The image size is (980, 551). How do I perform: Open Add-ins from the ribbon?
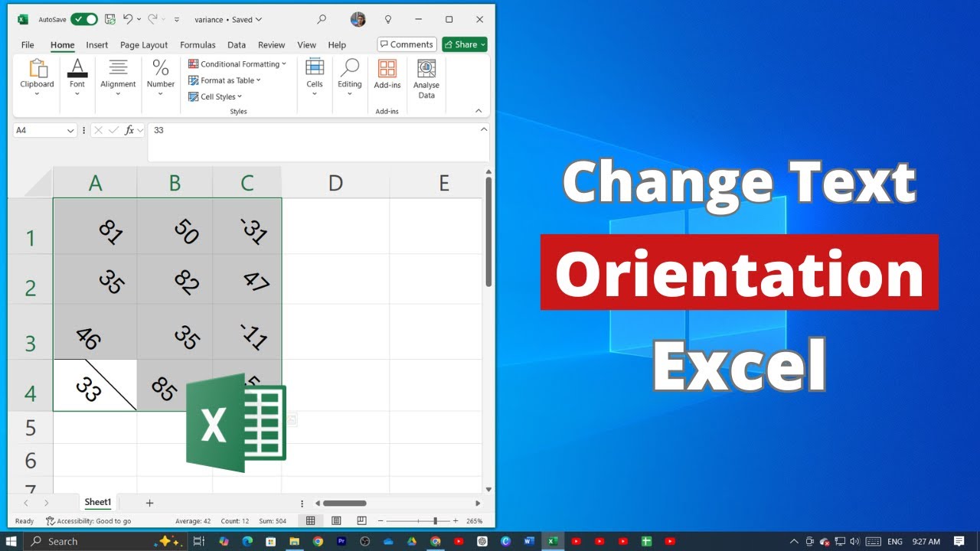pos(387,75)
